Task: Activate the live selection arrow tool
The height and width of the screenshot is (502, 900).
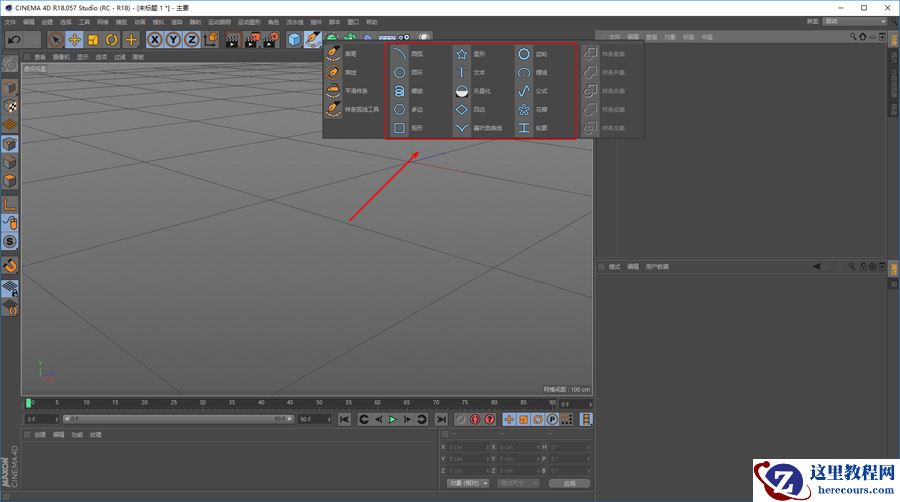Action: (x=56, y=39)
